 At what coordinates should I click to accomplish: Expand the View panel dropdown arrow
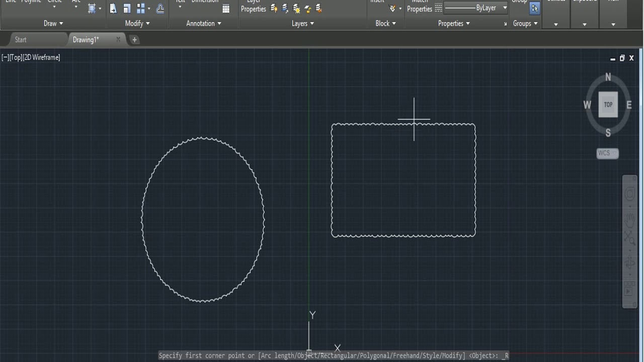coord(613,24)
